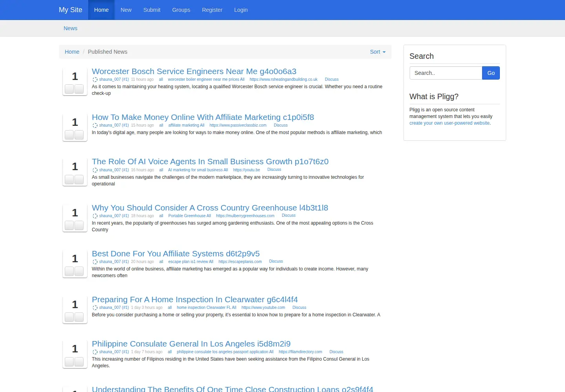
Task: Click Home in the breadcrumb
Action: click(72, 52)
